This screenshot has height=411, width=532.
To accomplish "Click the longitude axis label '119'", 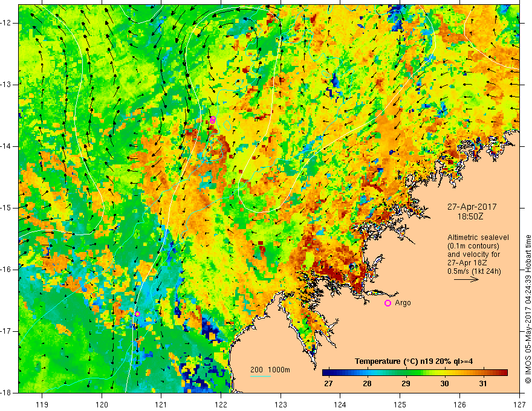I will click(42, 404).
